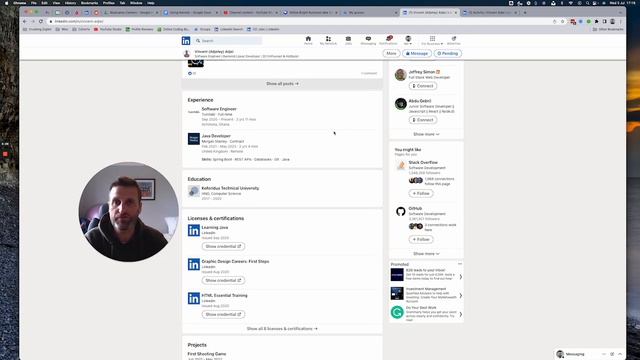Screen dimensions: 640x360
Task: Click the Pending connection button
Action: (448, 53)
